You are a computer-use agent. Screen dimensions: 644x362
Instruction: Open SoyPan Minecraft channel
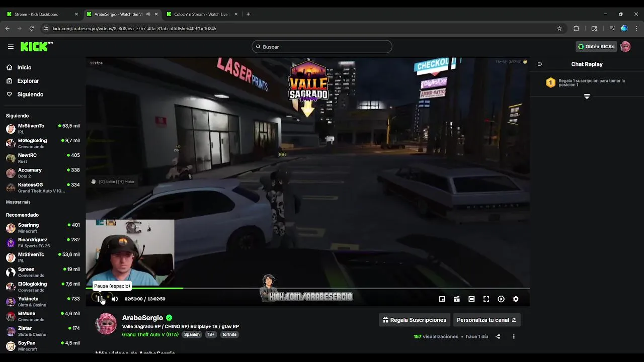point(43,346)
